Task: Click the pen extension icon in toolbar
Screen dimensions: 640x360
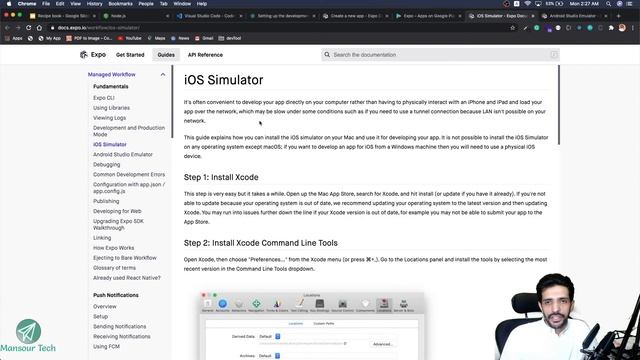Action: [525, 28]
